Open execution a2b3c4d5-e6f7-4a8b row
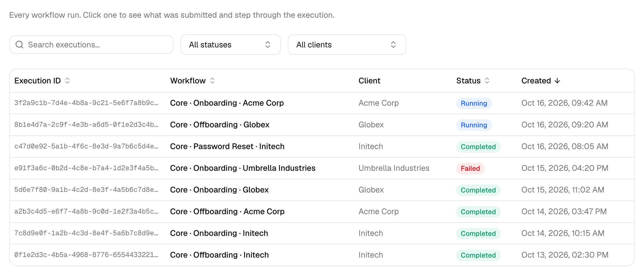This screenshot has width=644, height=275. [x=322, y=212]
